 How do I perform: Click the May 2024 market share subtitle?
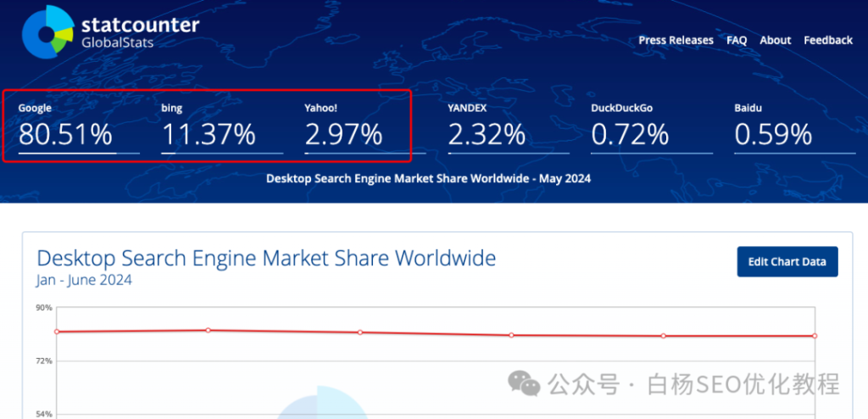[x=428, y=179]
